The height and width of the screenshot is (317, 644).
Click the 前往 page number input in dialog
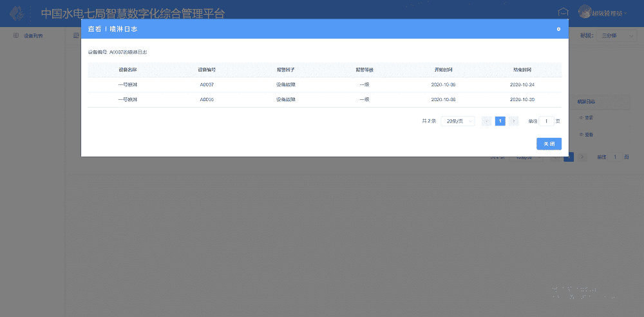point(546,121)
